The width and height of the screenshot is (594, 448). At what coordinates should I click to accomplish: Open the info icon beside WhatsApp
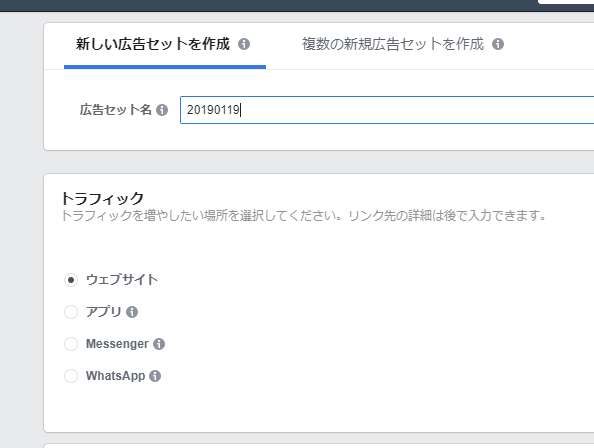tap(155, 376)
